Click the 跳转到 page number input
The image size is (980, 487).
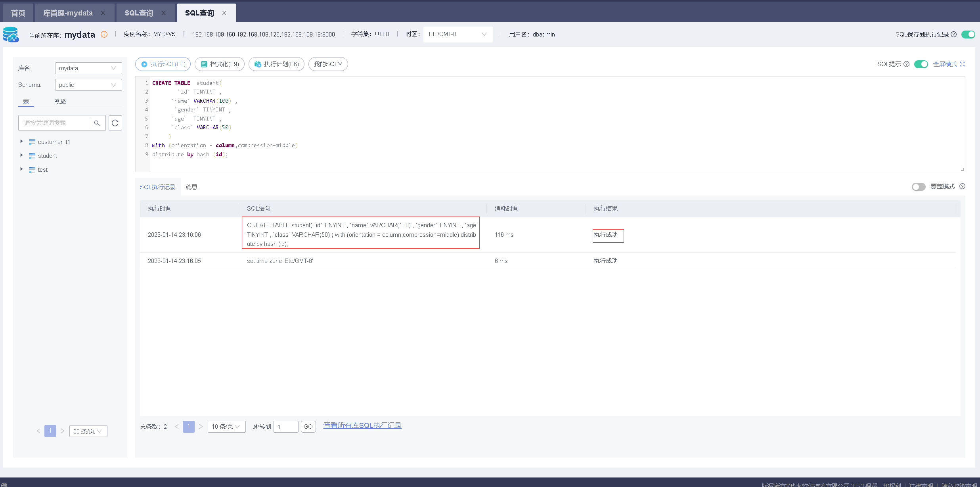(286, 427)
